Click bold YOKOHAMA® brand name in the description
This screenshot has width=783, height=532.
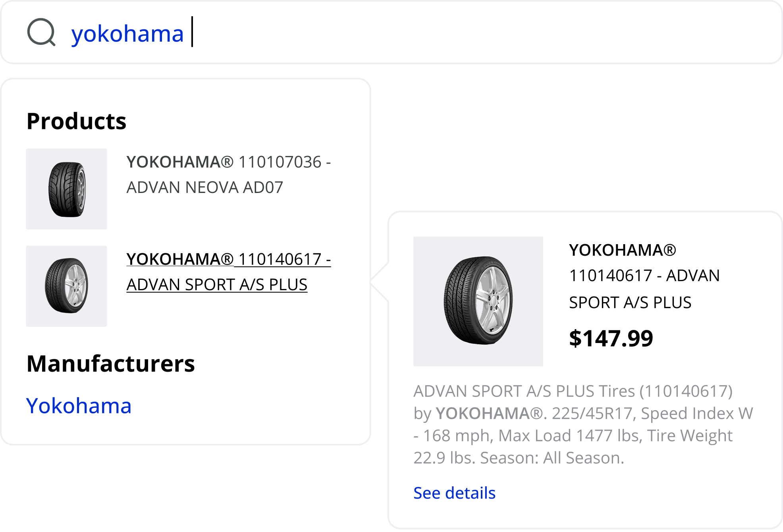pos(489,414)
